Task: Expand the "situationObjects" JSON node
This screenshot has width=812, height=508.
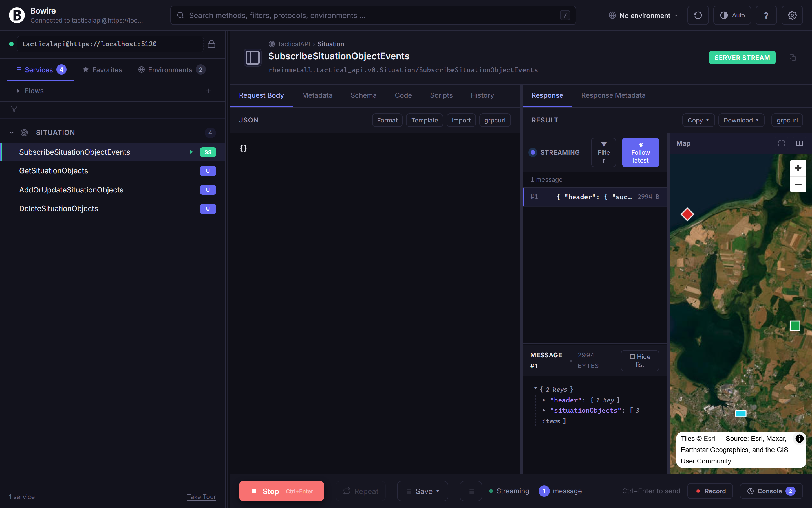Action: pyautogui.click(x=544, y=410)
